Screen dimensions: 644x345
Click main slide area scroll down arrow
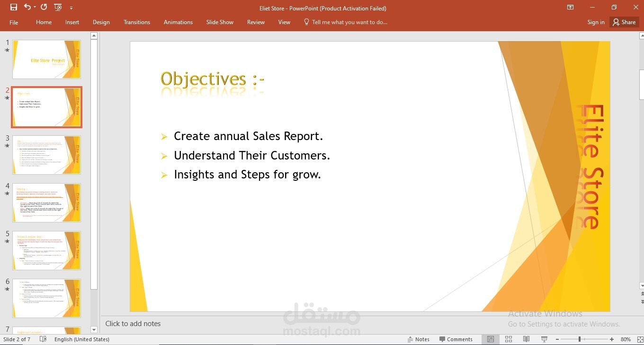pyautogui.click(x=642, y=286)
